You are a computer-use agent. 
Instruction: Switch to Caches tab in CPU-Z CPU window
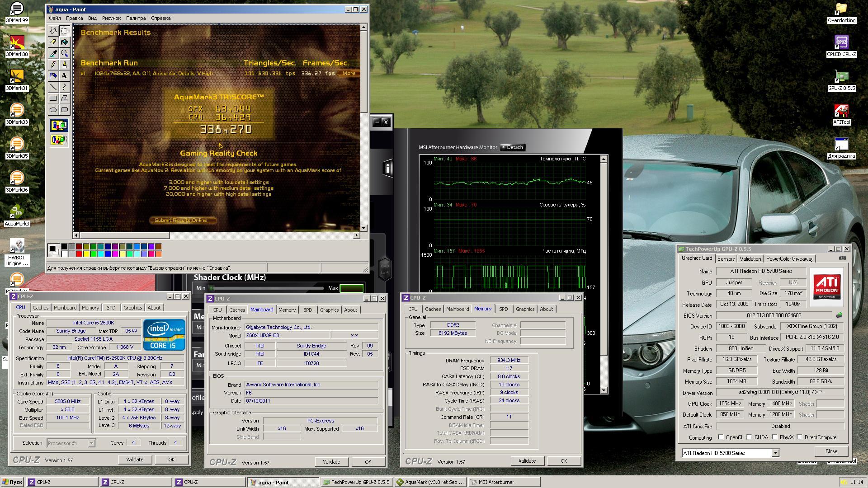point(40,308)
